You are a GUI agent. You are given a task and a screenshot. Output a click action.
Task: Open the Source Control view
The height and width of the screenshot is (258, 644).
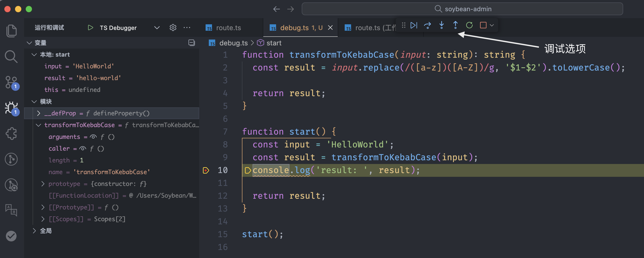11,82
